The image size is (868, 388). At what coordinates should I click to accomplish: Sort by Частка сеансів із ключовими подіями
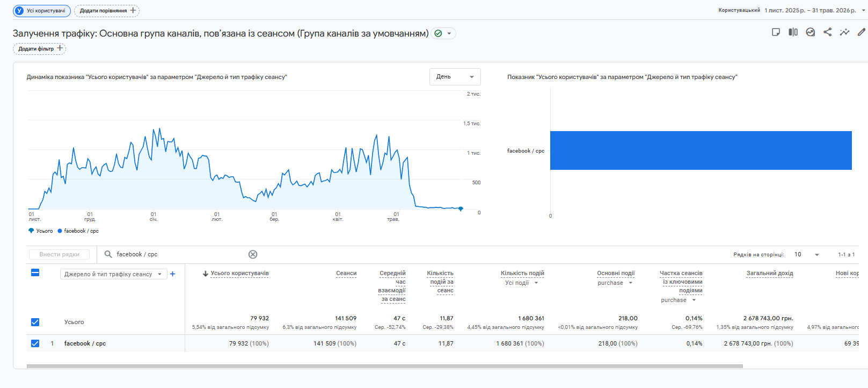(x=681, y=282)
